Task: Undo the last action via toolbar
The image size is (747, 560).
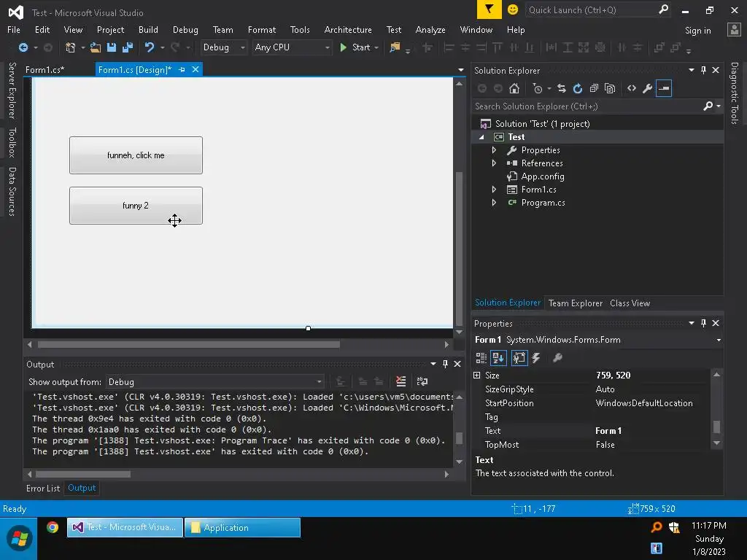Action: (x=150, y=47)
